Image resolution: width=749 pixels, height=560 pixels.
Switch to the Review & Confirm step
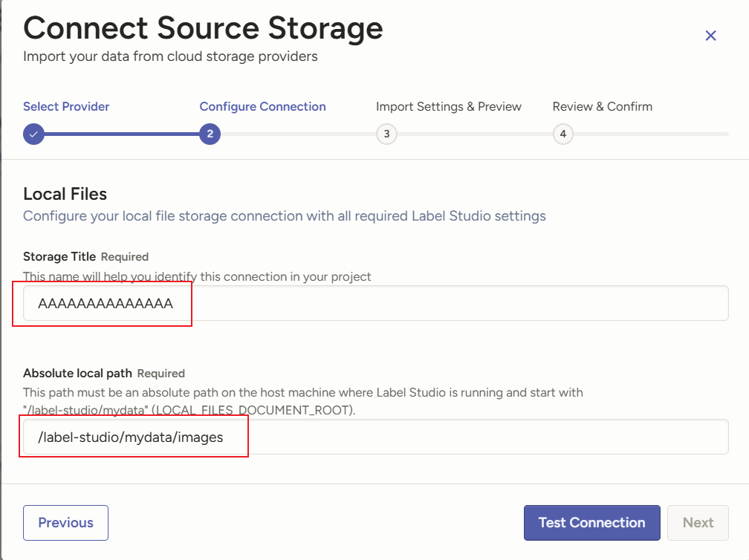point(603,106)
